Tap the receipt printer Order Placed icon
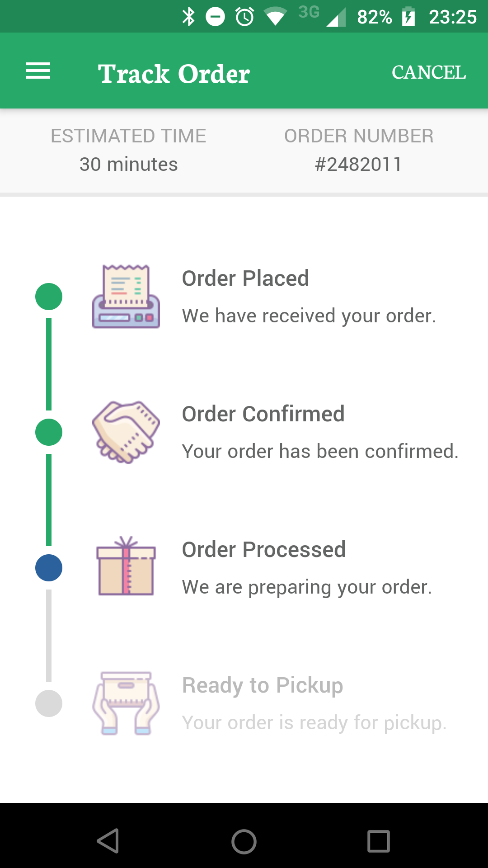The image size is (488, 868). tap(126, 297)
